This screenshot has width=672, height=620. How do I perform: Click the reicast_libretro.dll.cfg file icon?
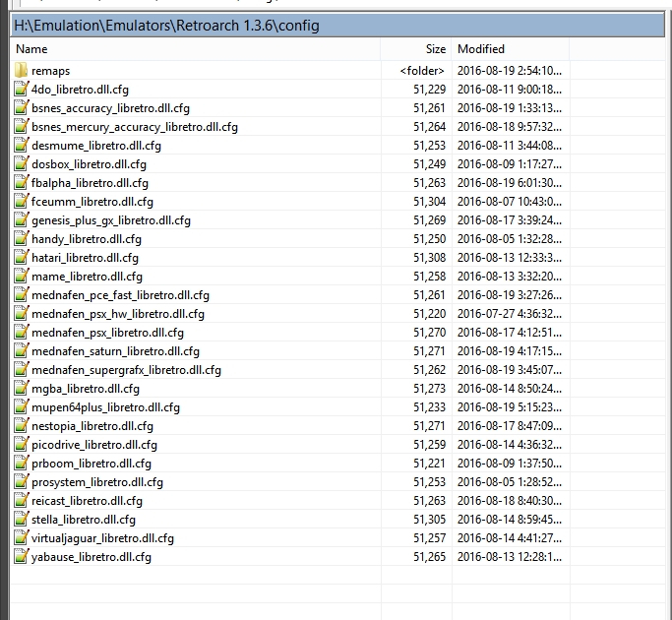[21, 500]
